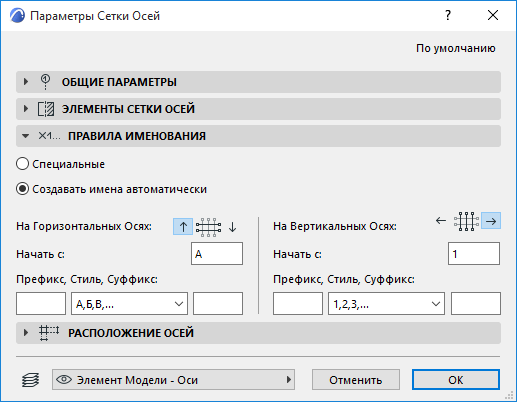The height and width of the screenshot is (402, 517).
Task: Click horizontal axes prefix field
Action: 41,304
